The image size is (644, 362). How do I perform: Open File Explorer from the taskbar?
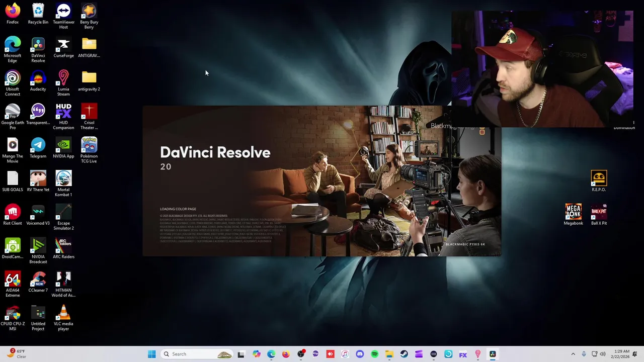click(389, 354)
